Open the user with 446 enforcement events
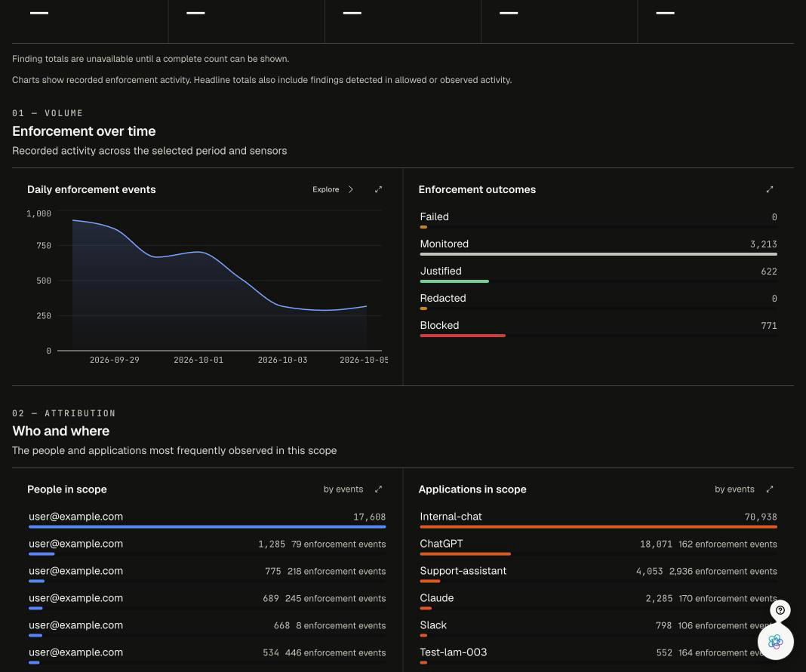Screen dimensions: 806x672 (207, 655)
